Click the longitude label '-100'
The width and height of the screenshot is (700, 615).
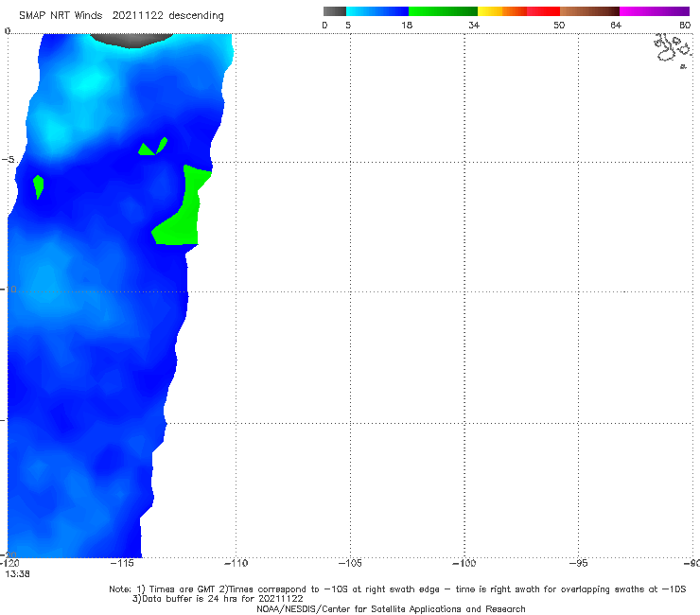tap(464, 563)
